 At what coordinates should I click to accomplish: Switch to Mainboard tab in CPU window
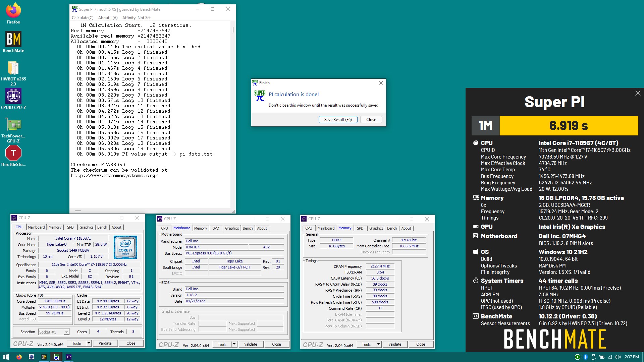coord(36,227)
